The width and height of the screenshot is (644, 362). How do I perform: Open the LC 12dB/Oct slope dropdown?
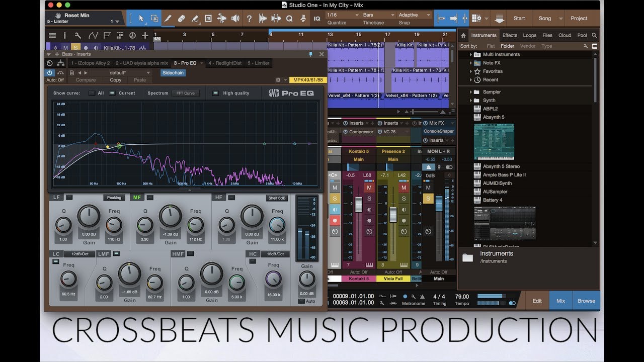coord(79,254)
